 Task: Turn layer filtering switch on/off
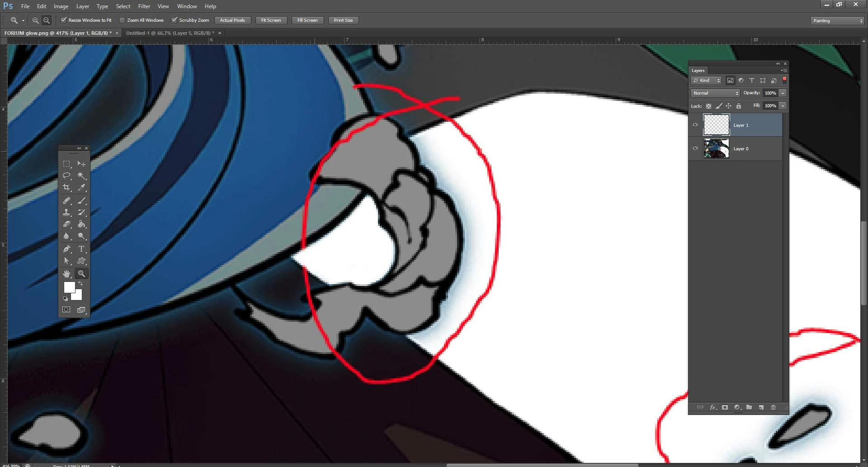point(784,80)
